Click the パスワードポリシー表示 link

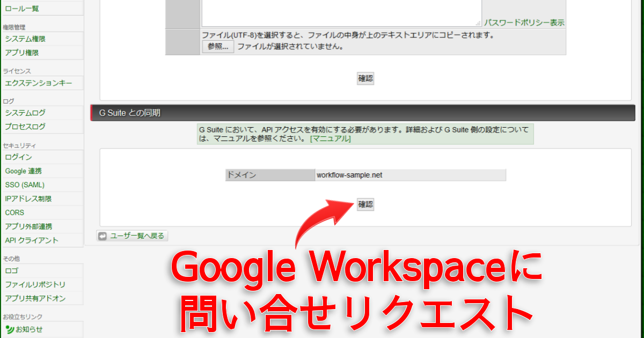click(524, 23)
